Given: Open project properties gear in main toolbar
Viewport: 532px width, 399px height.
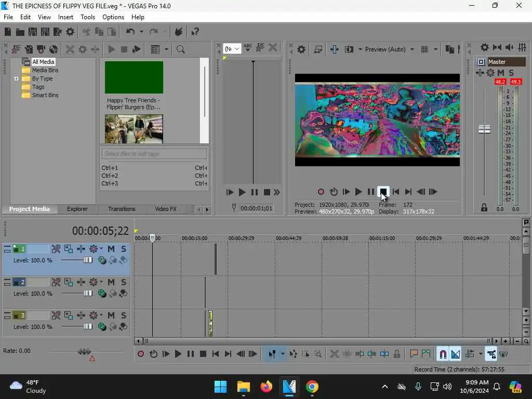Looking at the screenshot, I should pyautogui.click(x=70, y=32).
